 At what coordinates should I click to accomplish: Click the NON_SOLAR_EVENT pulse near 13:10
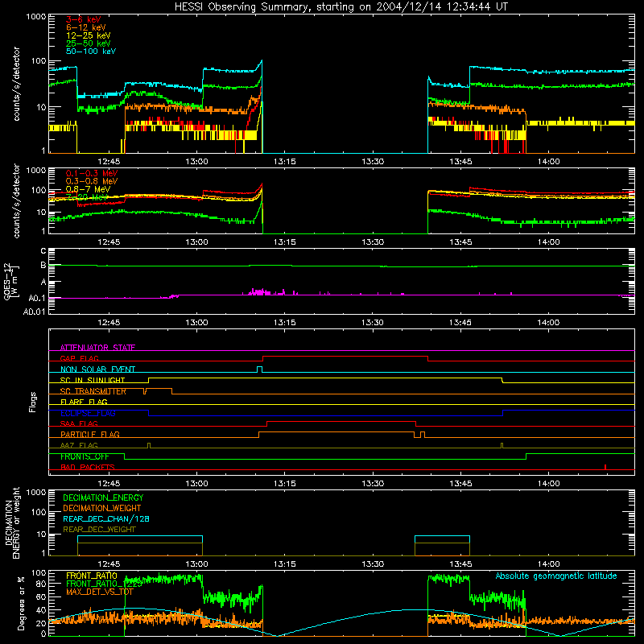(x=259, y=369)
